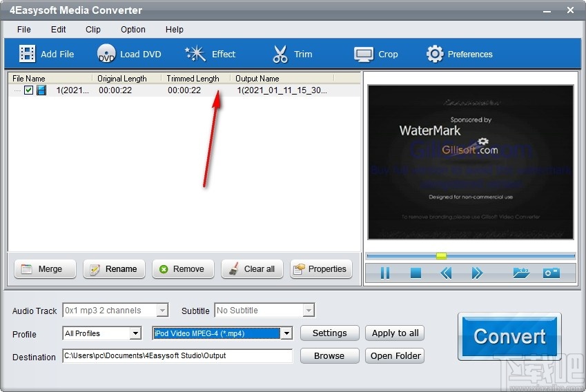
Task: Click the Original Length column header
Action: tap(127, 79)
